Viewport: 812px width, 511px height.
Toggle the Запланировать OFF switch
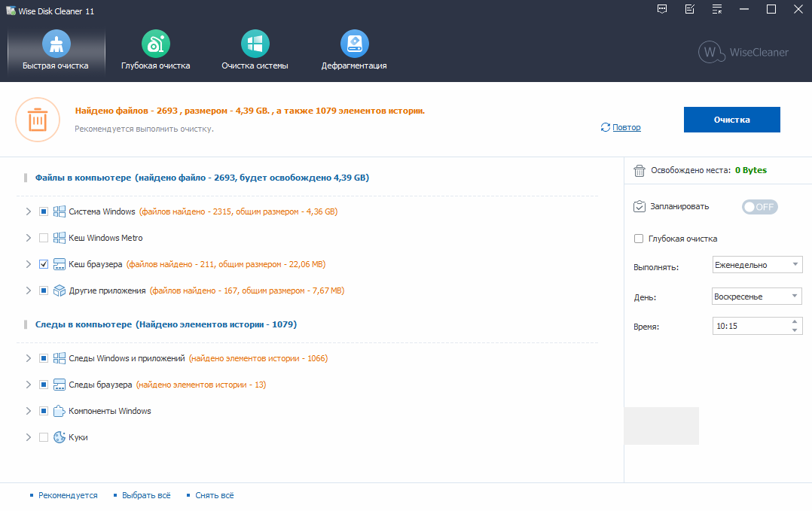760,207
